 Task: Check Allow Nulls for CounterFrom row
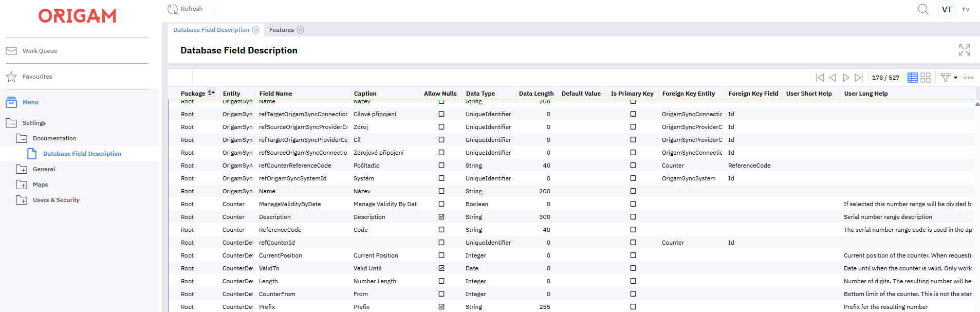[441, 294]
